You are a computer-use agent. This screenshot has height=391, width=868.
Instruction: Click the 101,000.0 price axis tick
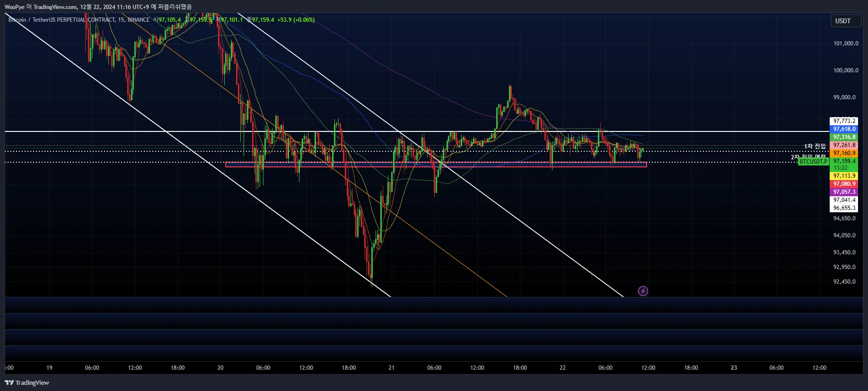point(846,43)
